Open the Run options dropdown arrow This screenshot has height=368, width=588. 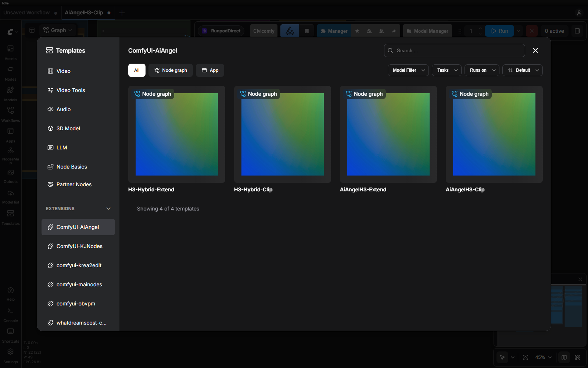[x=519, y=31]
